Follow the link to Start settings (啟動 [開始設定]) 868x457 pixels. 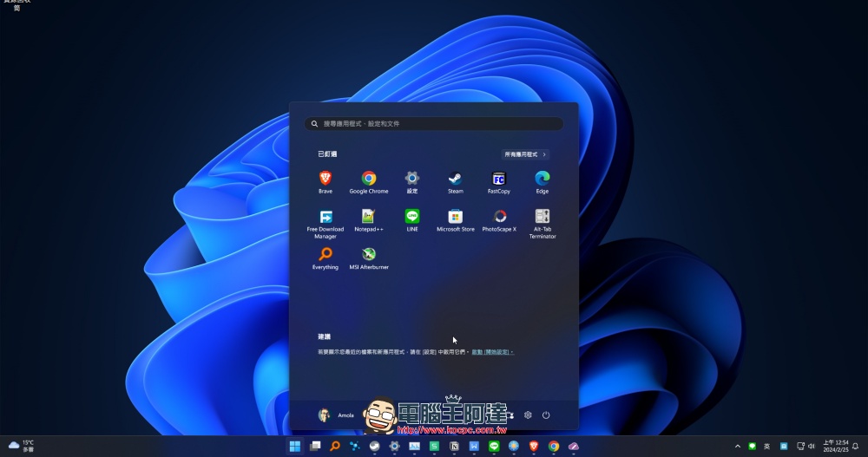click(493, 352)
